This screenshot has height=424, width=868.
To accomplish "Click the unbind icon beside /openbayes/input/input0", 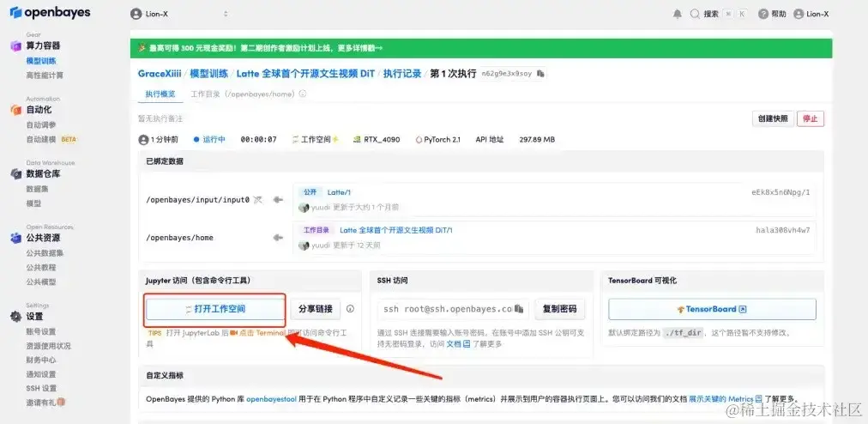I will click(x=257, y=200).
